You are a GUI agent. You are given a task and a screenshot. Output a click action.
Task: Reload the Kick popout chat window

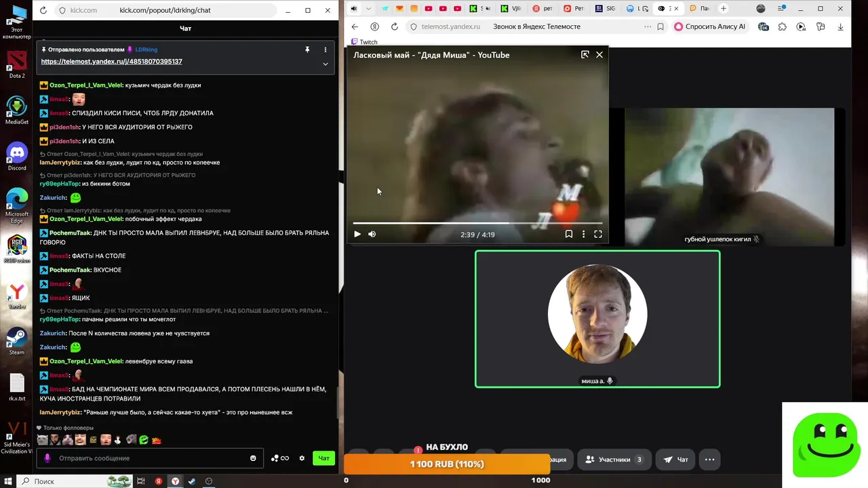[x=43, y=10]
